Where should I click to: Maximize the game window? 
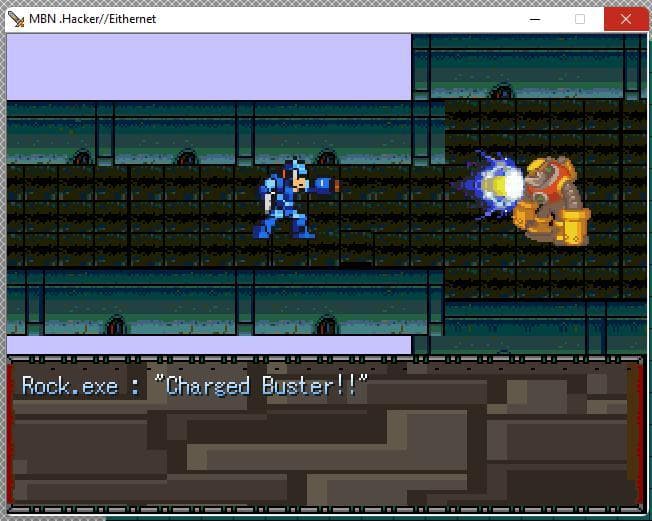click(580, 19)
